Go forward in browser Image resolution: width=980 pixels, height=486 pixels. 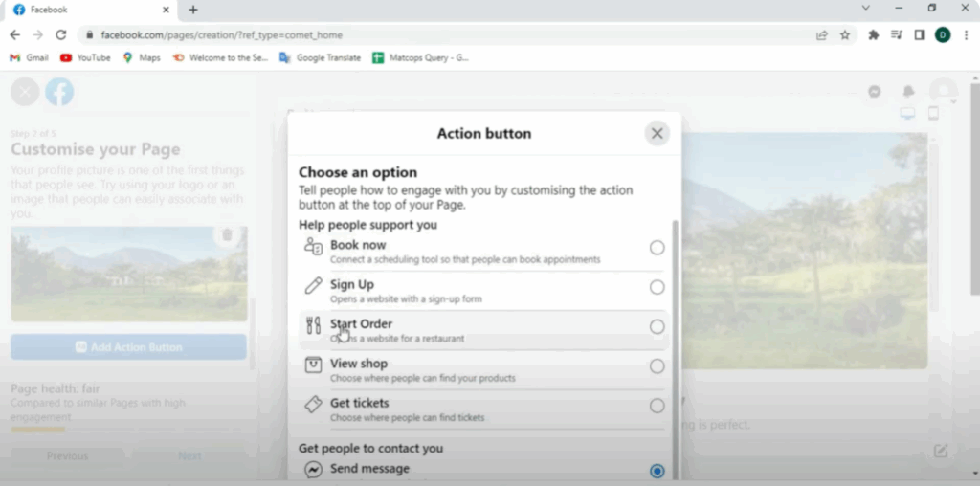point(38,35)
